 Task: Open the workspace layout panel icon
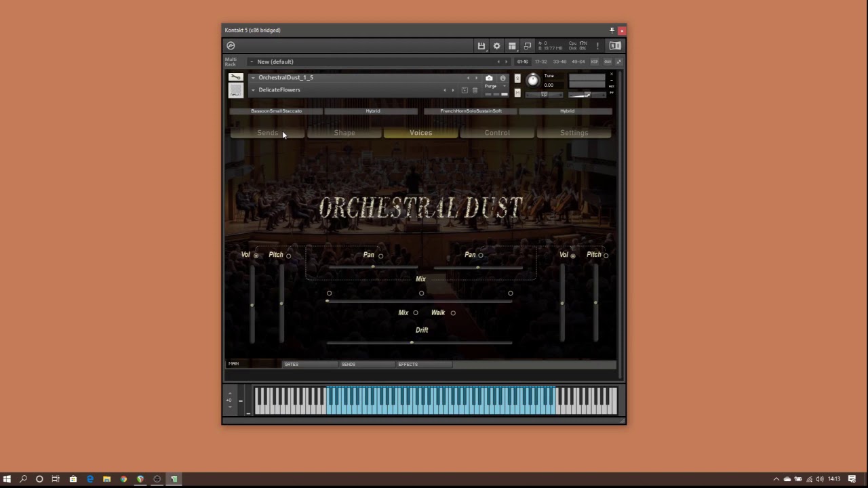point(512,45)
